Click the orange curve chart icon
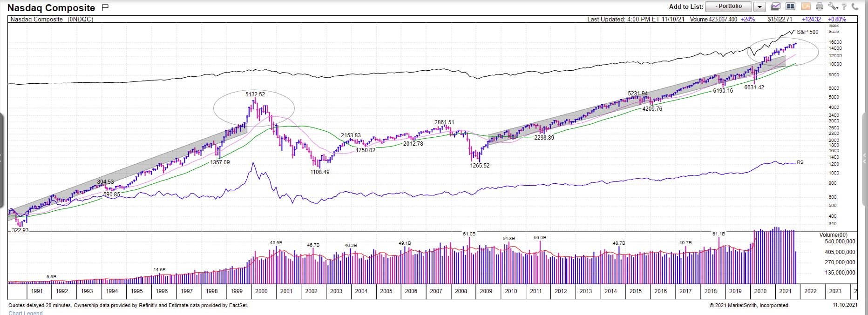 [x=806, y=7]
